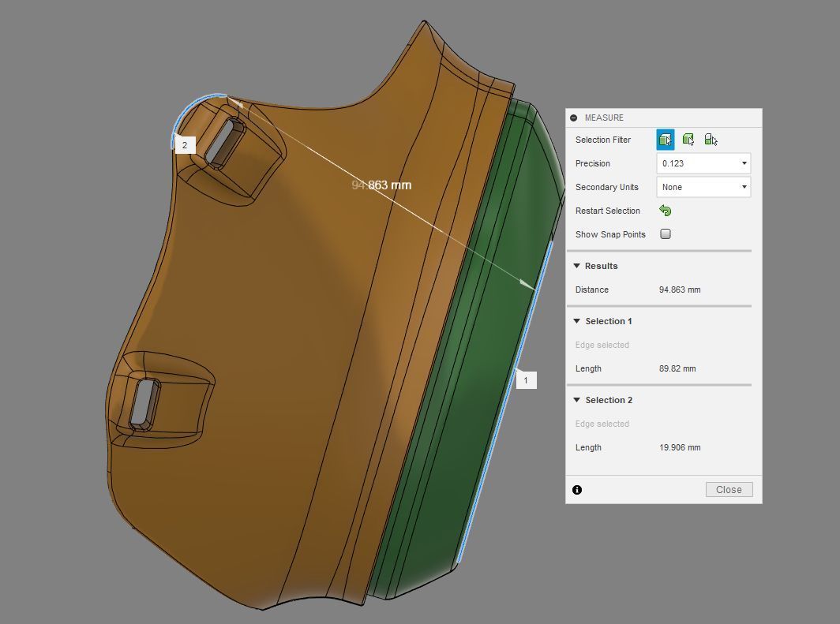Click the Secondary Units label

[607, 187]
